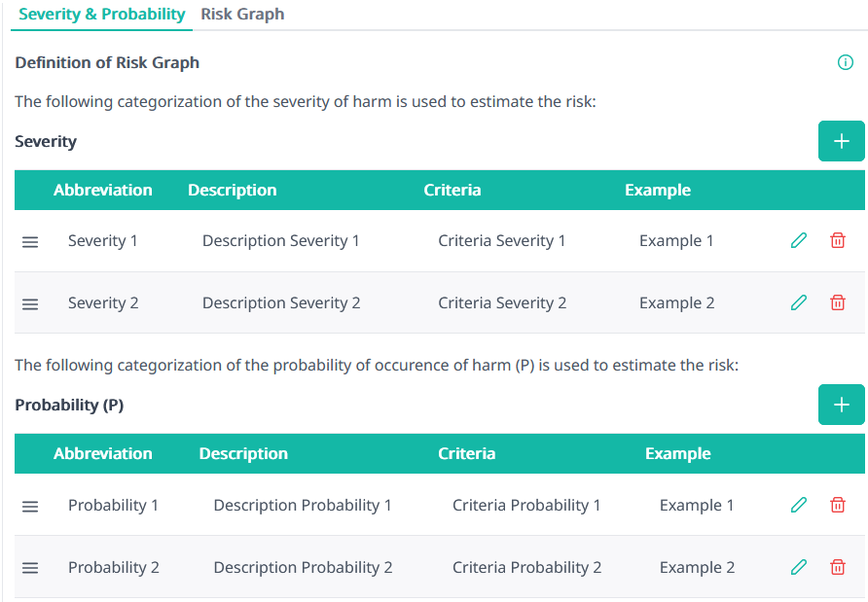Remove Severity 2 using the trash icon
Screen dimensions: 868x602
click(x=838, y=302)
